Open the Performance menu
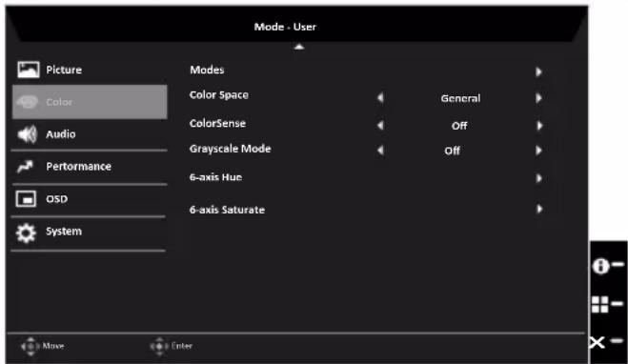This screenshot has width=628, height=364. click(x=90, y=167)
